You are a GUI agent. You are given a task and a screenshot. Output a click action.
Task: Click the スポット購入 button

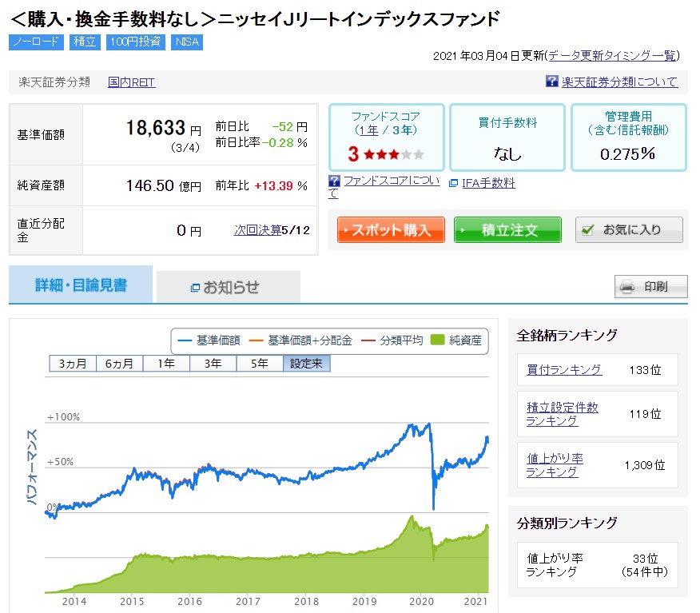[x=391, y=230]
